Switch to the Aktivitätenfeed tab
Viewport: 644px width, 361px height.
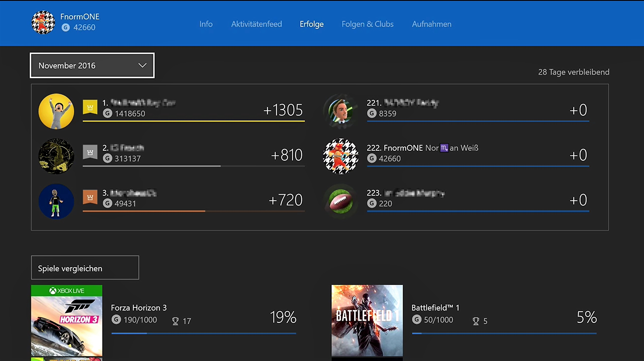point(257,24)
